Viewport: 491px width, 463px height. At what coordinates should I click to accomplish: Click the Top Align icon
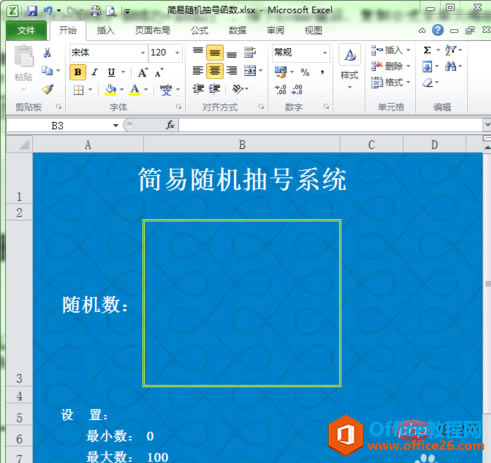click(198, 52)
